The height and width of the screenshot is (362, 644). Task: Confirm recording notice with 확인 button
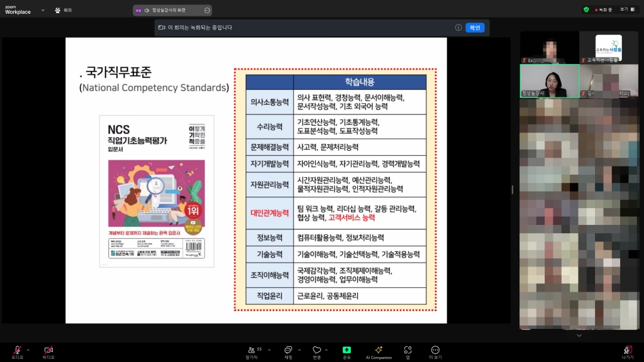475,28
